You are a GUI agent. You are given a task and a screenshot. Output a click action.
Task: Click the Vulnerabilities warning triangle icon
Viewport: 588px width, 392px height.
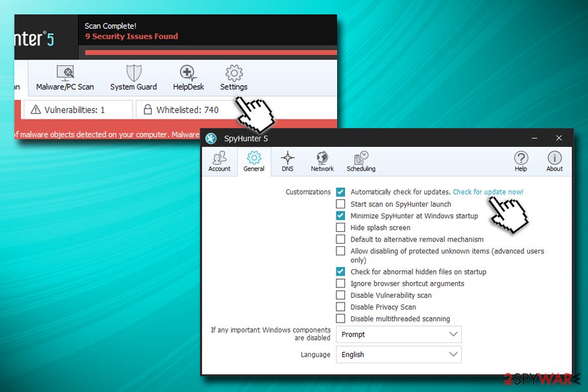click(36, 110)
